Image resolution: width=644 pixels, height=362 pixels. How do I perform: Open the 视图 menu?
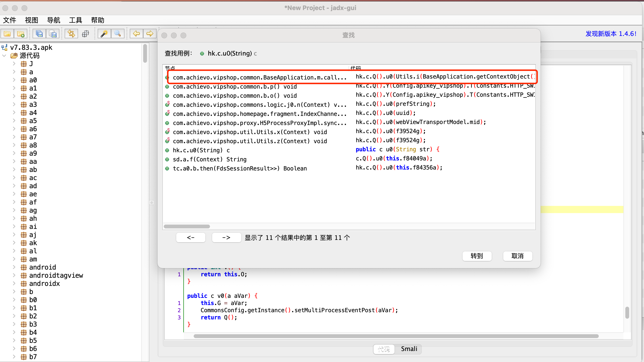pyautogui.click(x=32, y=20)
